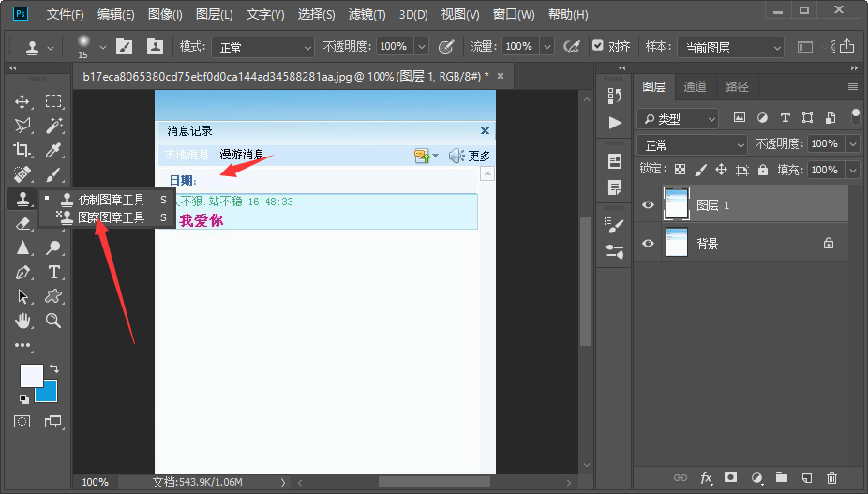
Task: Create a new layer icon
Action: (x=807, y=477)
